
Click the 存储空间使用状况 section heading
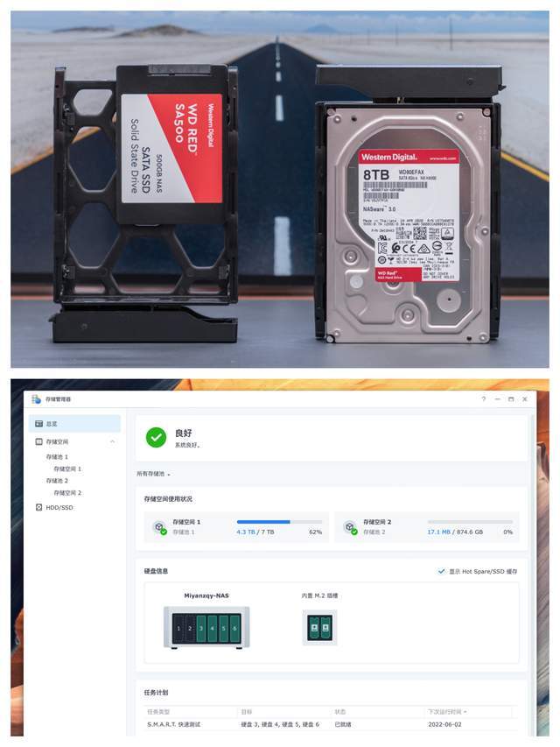pos(168,499)
